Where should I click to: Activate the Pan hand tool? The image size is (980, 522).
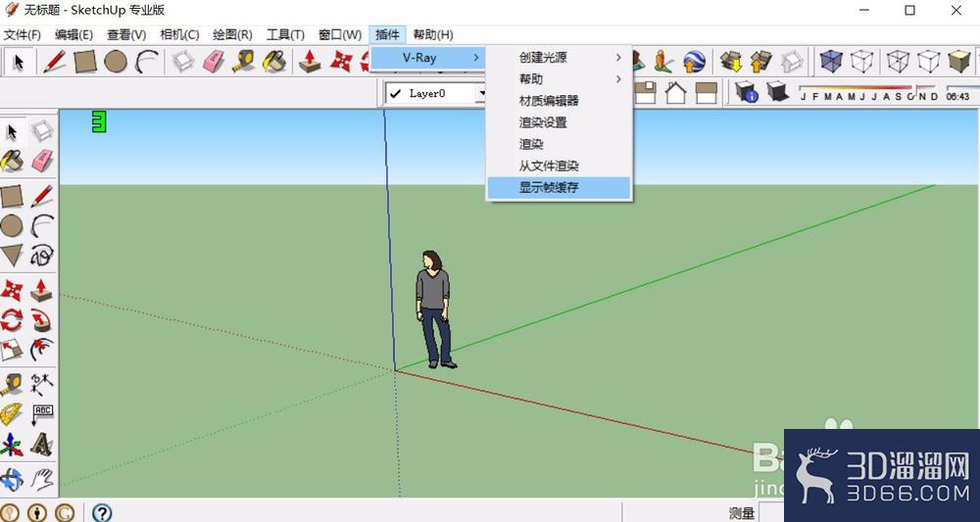42,480
